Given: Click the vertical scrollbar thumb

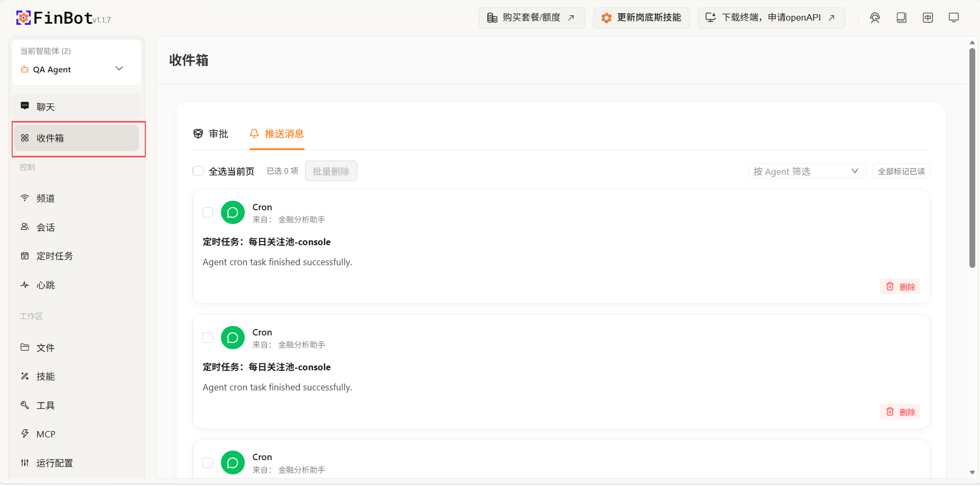Looking at the screenshot, I should click(972, 158).
